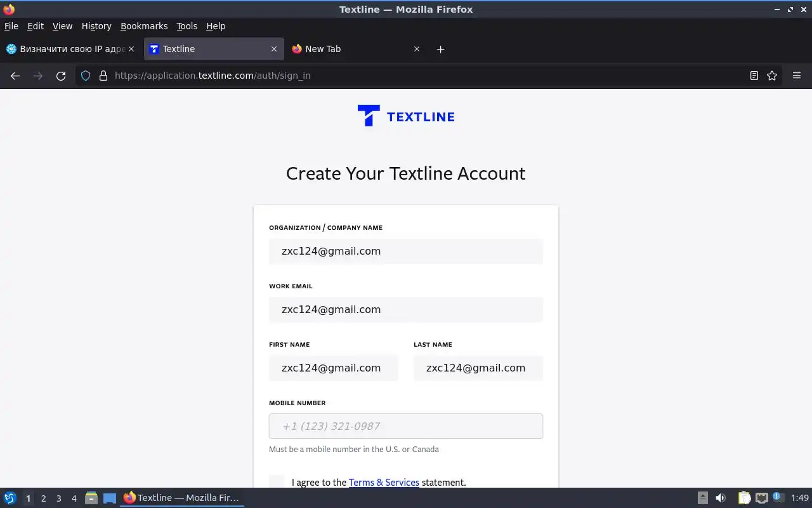Click the Must be a mobile number hint
The height and width of the screenshot is (508, 812).
[x=354, y=449]
